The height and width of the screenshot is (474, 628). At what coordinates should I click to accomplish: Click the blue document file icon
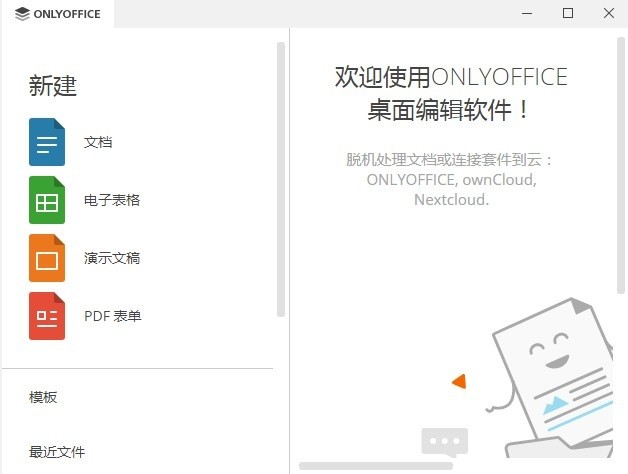click(x=47, y=142)
